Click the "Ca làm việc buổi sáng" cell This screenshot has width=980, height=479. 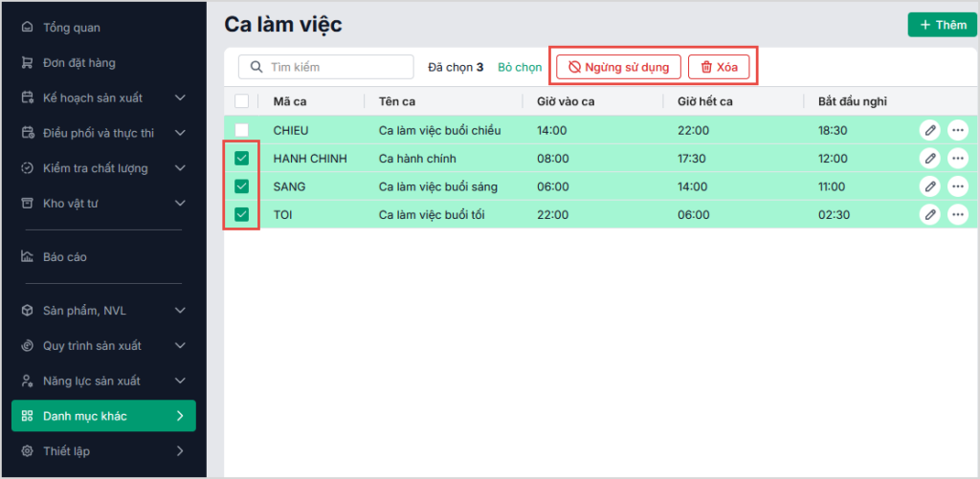pyautogui.click(x=438, y=186)
